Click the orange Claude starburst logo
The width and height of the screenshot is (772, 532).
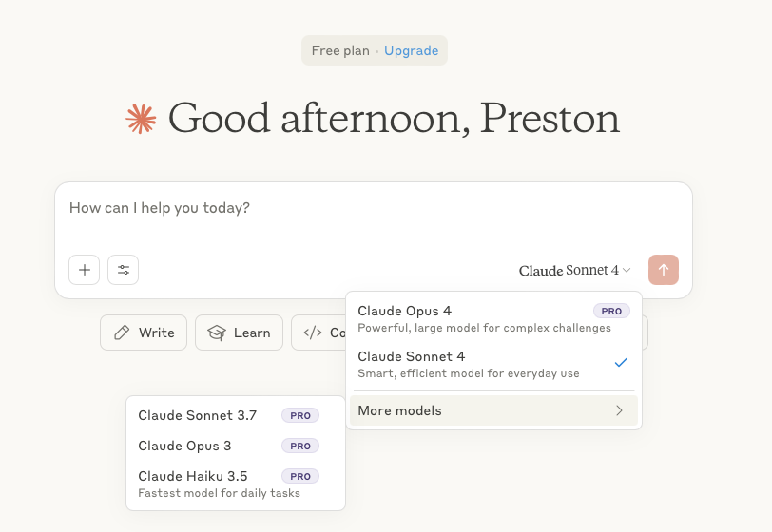point(141,119)
